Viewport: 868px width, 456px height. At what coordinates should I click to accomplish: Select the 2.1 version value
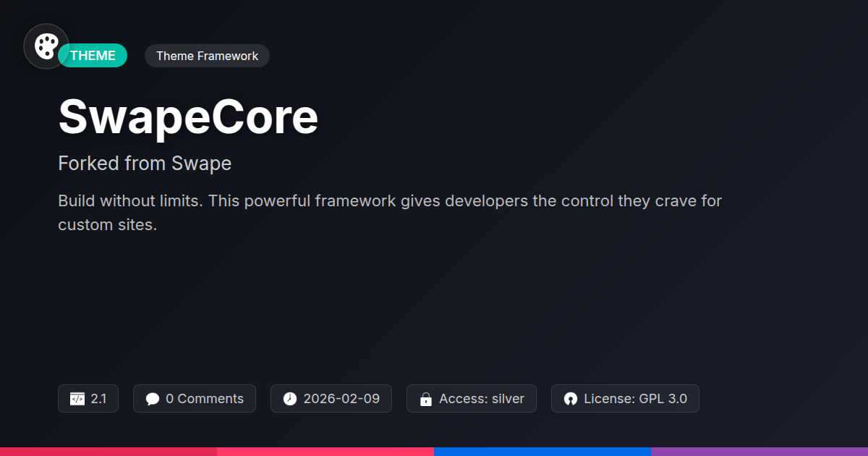pos(98,399)
